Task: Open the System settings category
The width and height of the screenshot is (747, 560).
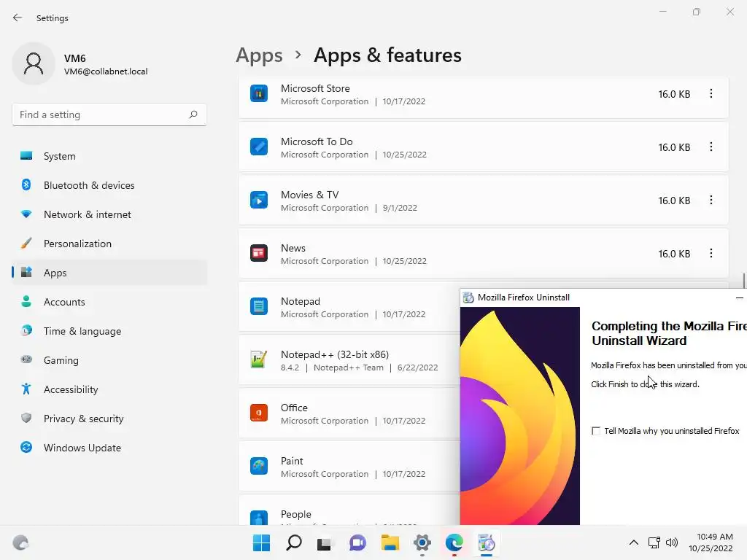Action: [x=109, y=156]
